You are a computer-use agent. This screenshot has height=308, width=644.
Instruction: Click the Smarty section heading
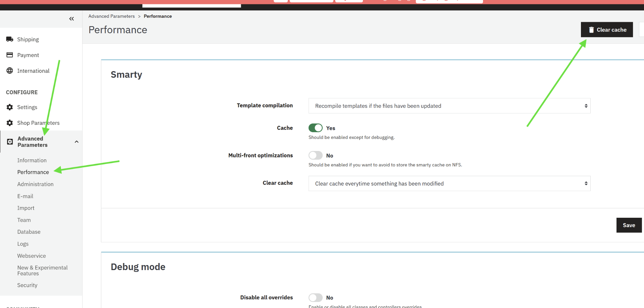[x=126, y=74]
